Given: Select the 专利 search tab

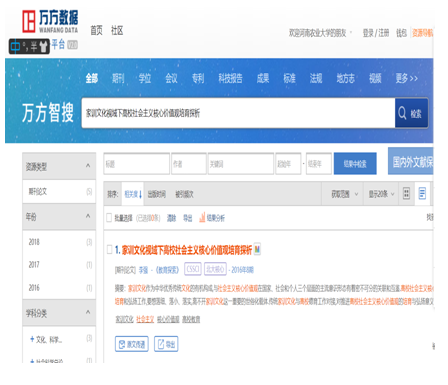Looking at the screenshot, I should pos(198,78).
